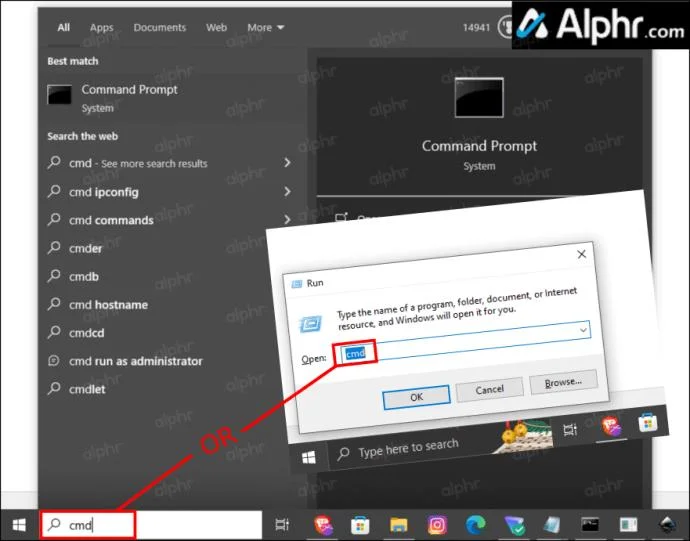Click the Run dialog Open field containing cmd
This screenshot has width=690, height=541.
[464, 342]
